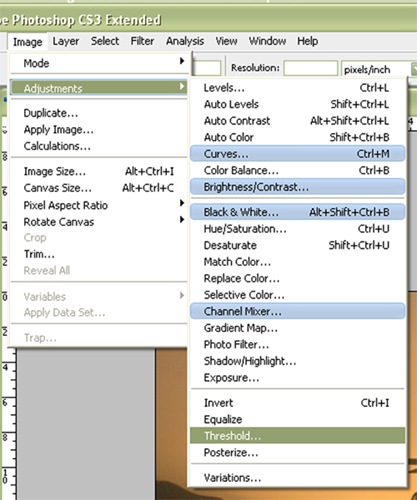Open Image Size dialog

(99, 171)
